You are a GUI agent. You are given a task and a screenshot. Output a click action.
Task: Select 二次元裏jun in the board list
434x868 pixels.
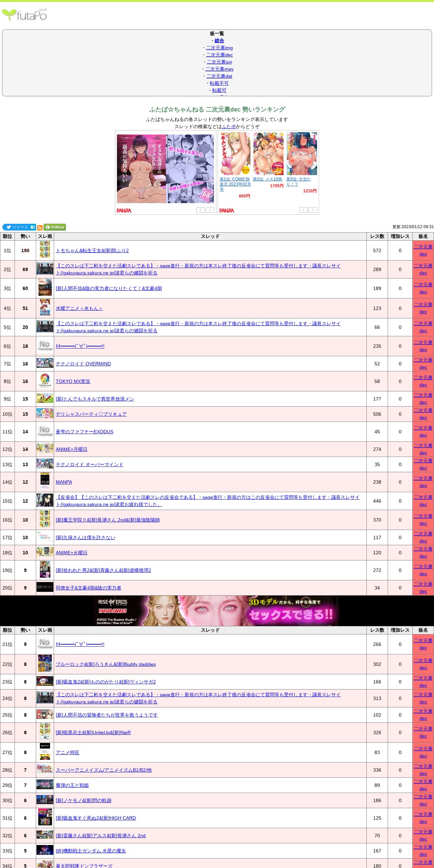coord(219,62)
